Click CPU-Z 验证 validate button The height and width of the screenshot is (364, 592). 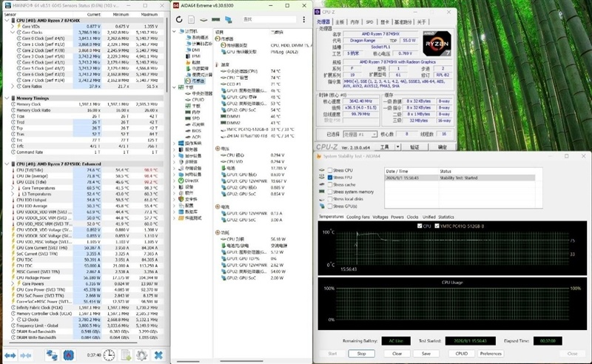414,147
